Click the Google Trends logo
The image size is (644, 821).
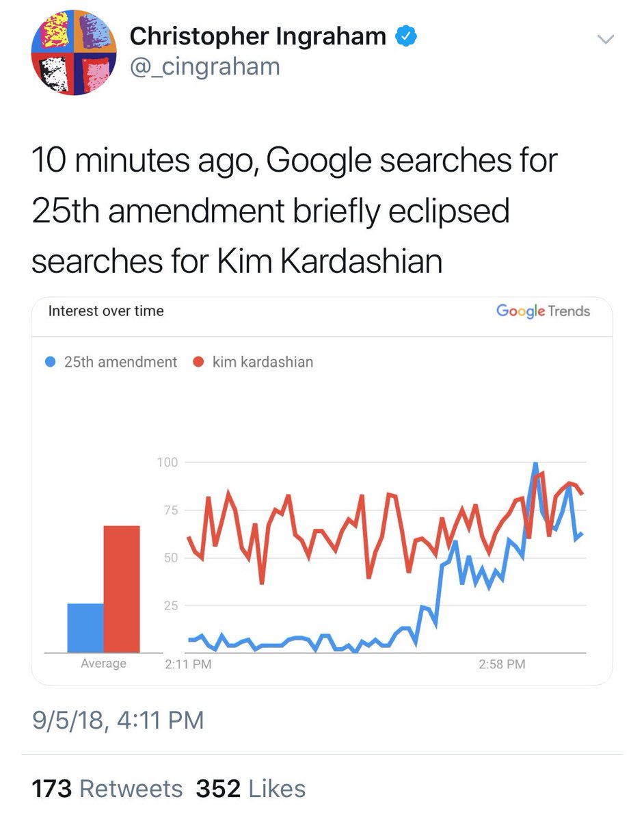click(543, 311)
